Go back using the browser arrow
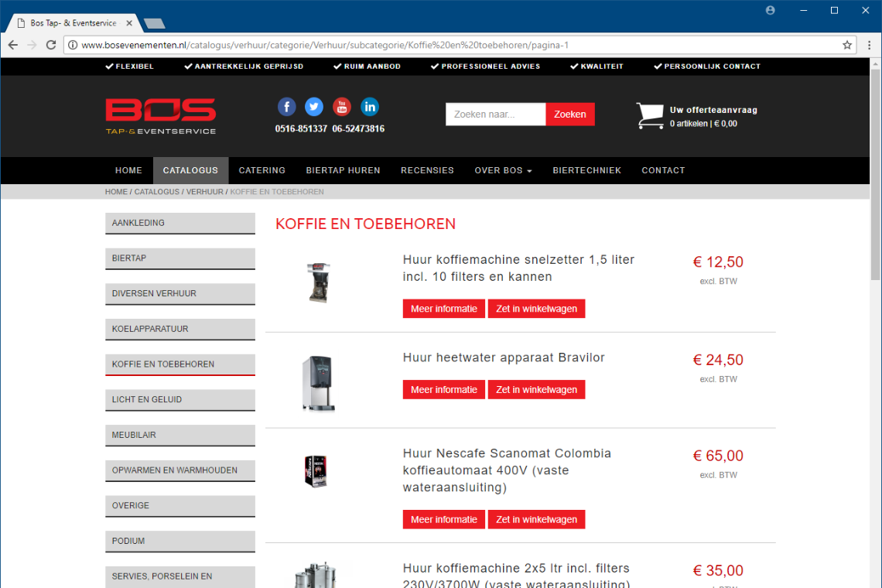882x588 pixels. [x=13, y=45]
